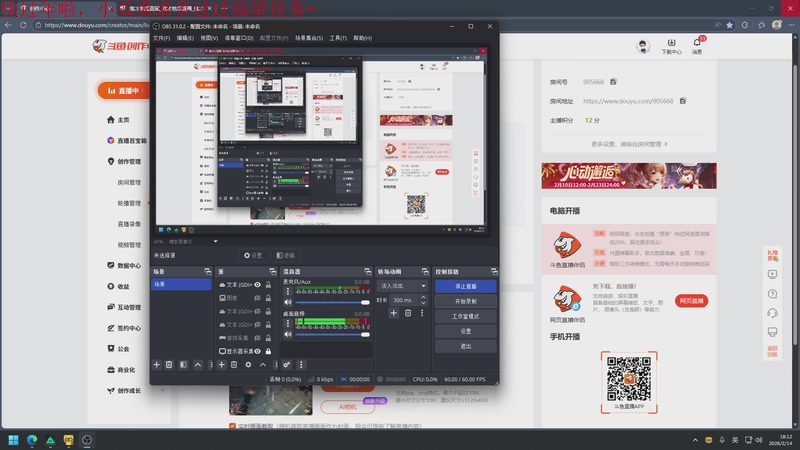Open the Douyu notification bell icon
The image size is (800, 450).
[697, 43]
